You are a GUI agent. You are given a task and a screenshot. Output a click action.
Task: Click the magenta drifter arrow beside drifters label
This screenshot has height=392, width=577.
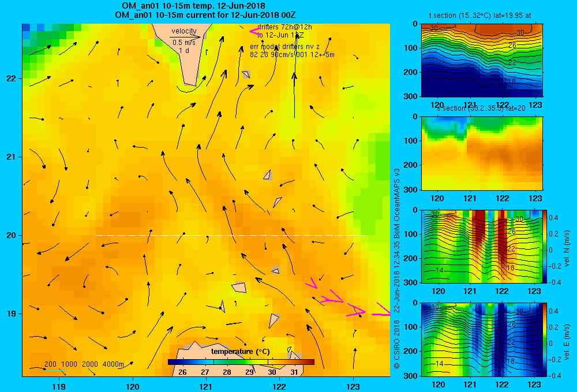pyautogui.click(x=254, y=31)
